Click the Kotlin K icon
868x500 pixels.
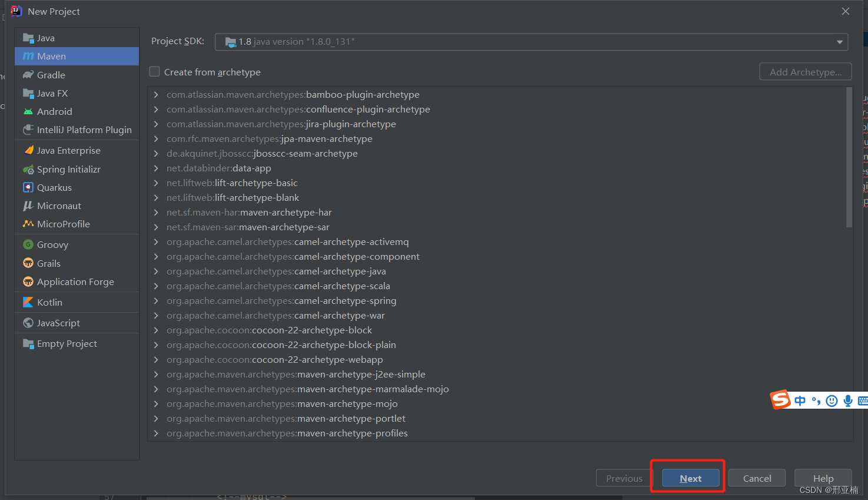tap(28, 303)
